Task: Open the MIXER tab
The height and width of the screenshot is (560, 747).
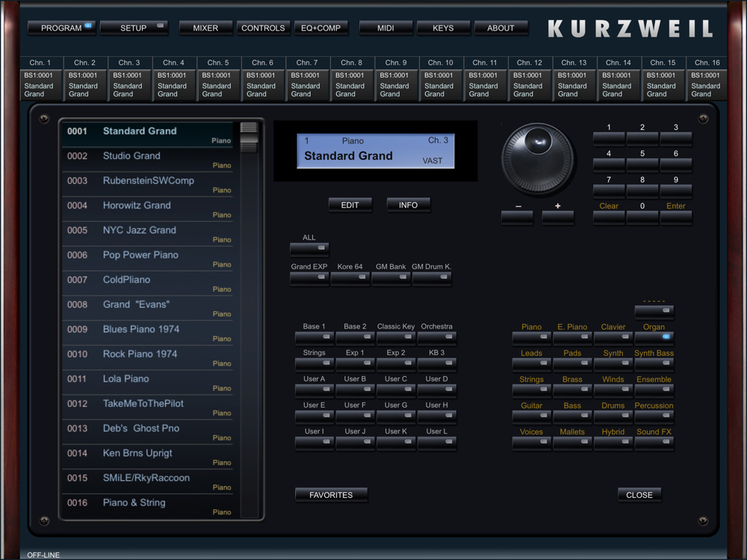Action: click(x=205, y=28)
